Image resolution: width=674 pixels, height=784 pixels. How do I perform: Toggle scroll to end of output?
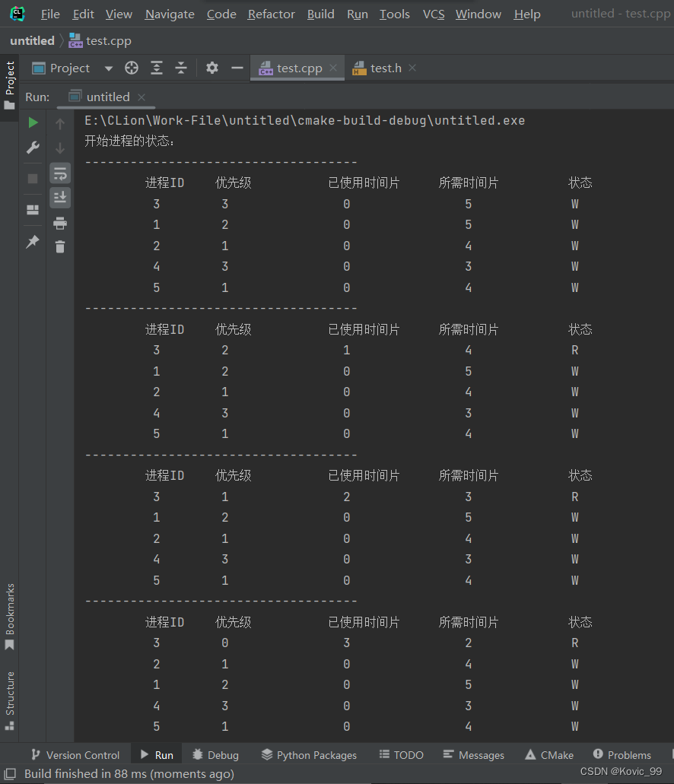coord(60,198)
